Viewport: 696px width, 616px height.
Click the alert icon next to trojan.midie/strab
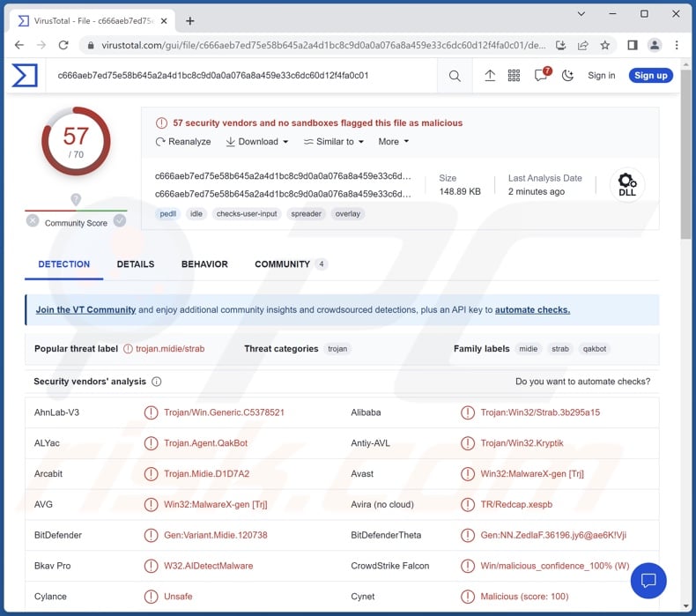click(x=128, y=349)
